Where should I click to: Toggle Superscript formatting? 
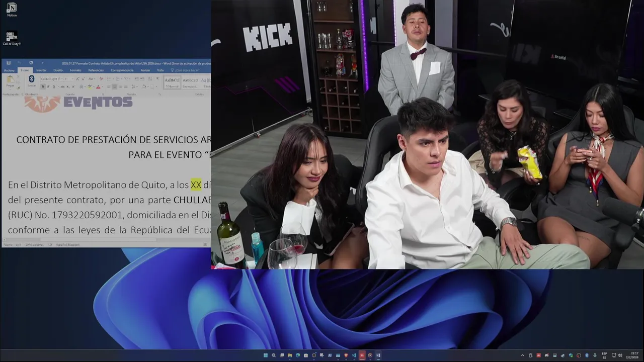click(x=73, y=86)
